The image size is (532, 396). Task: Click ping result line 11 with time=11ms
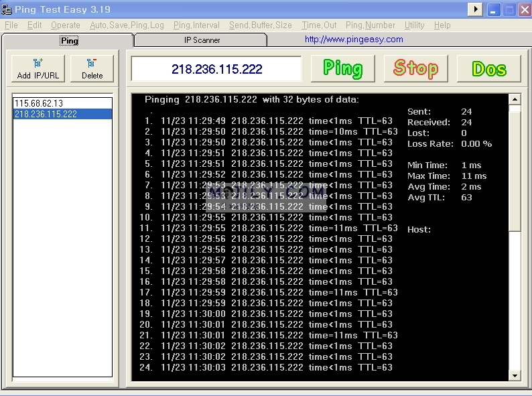(269, 228)
